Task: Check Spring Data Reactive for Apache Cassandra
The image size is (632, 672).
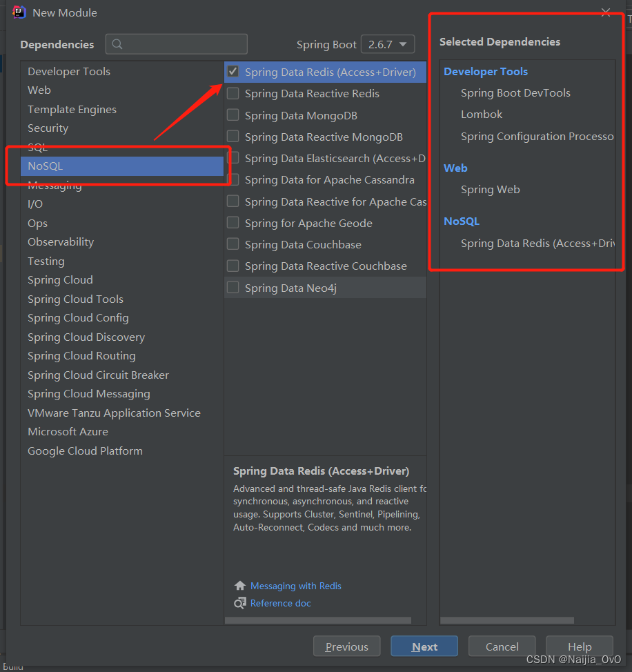Action: 233,201
